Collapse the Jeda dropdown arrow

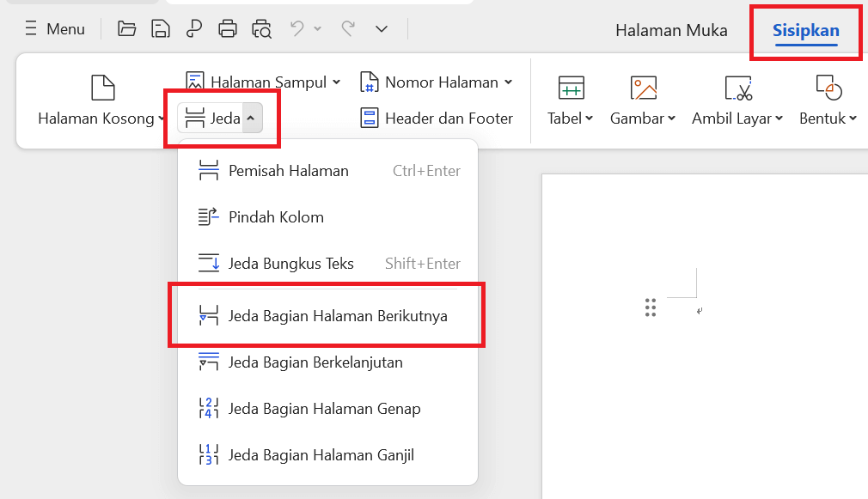(250, 119)
